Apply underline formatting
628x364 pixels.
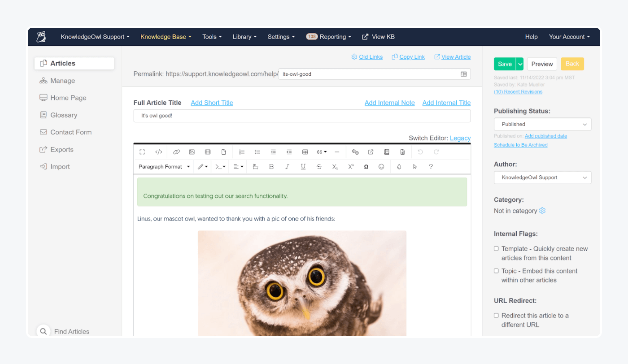click(x=303, y=166)
